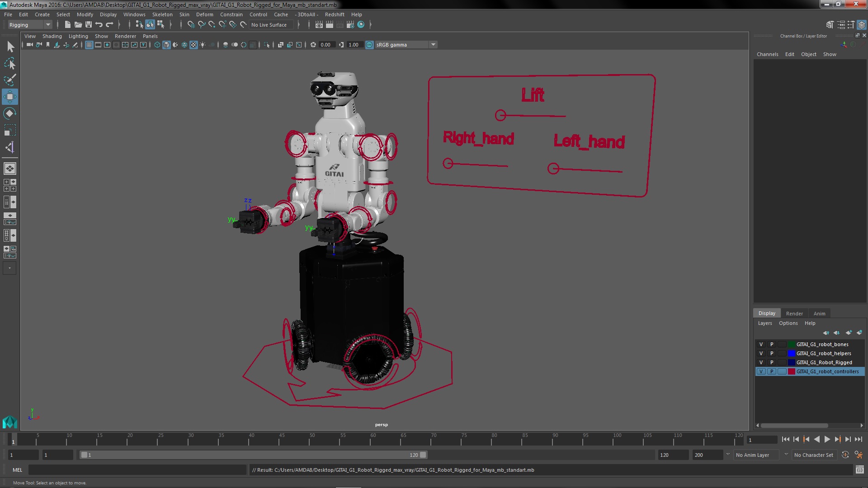The height and width of the screenshot is (488, 868).
Task: Switch to four-view pane layout
Action: click(10, 185)
